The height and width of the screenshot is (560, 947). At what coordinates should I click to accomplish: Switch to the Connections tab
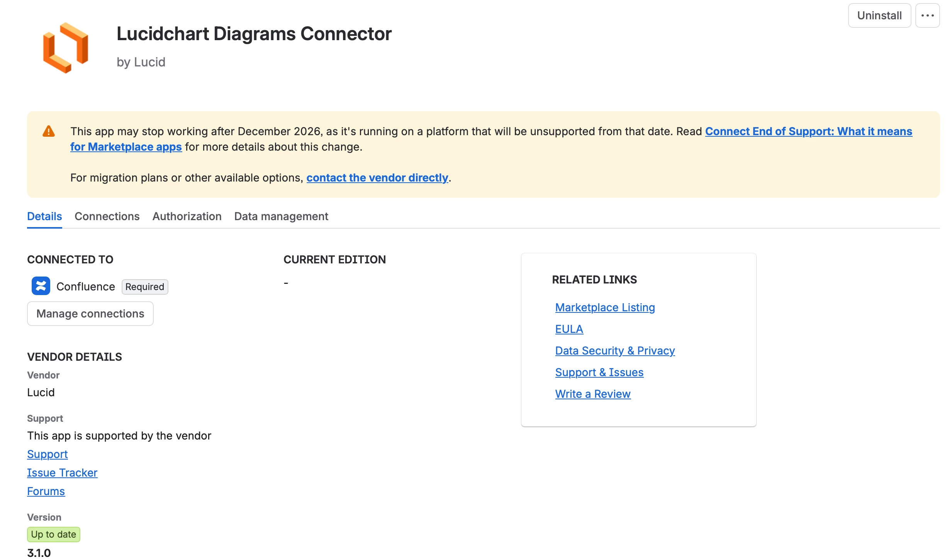107,216
